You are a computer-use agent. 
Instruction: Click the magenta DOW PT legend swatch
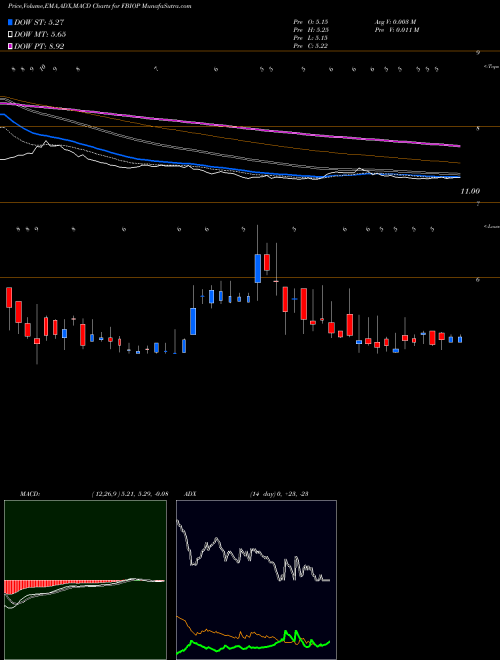pos(10,46)
